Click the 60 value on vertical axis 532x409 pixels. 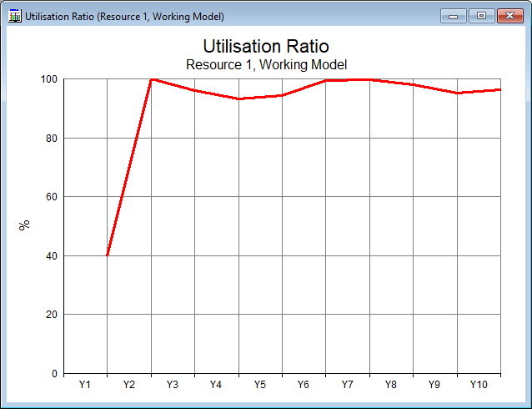(51, 197)
